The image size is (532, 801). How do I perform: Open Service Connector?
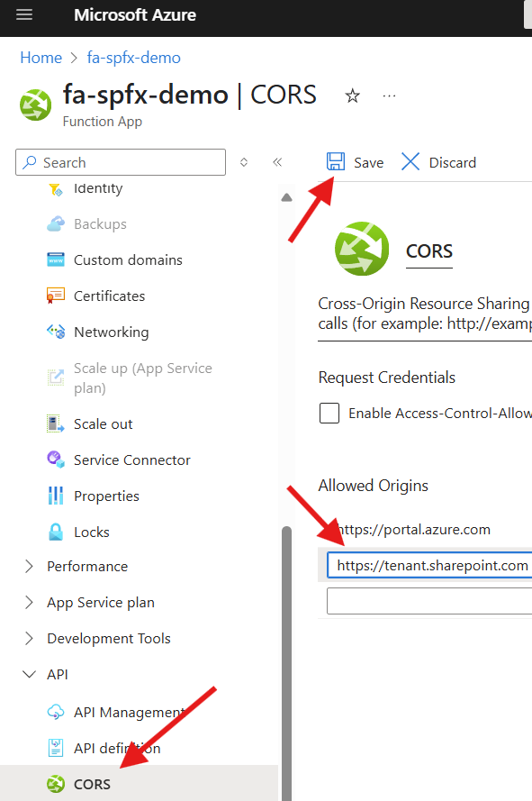(x=132, y=460)
